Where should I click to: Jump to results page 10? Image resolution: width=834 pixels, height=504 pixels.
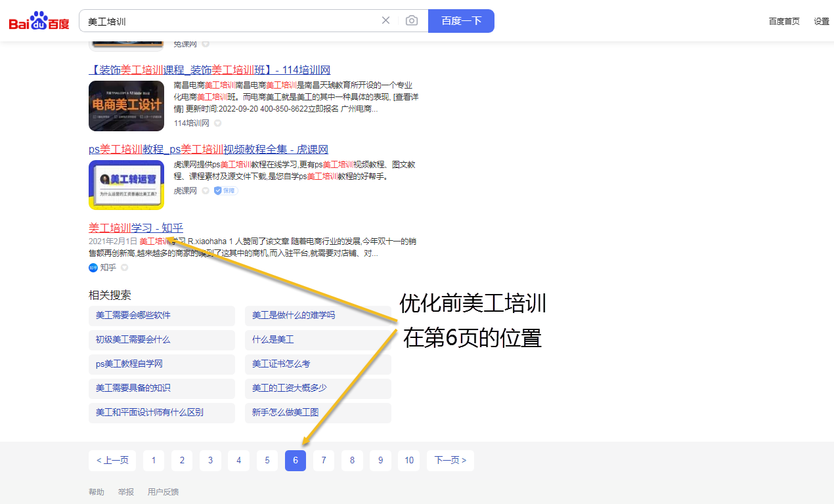[x=408, y=460]
